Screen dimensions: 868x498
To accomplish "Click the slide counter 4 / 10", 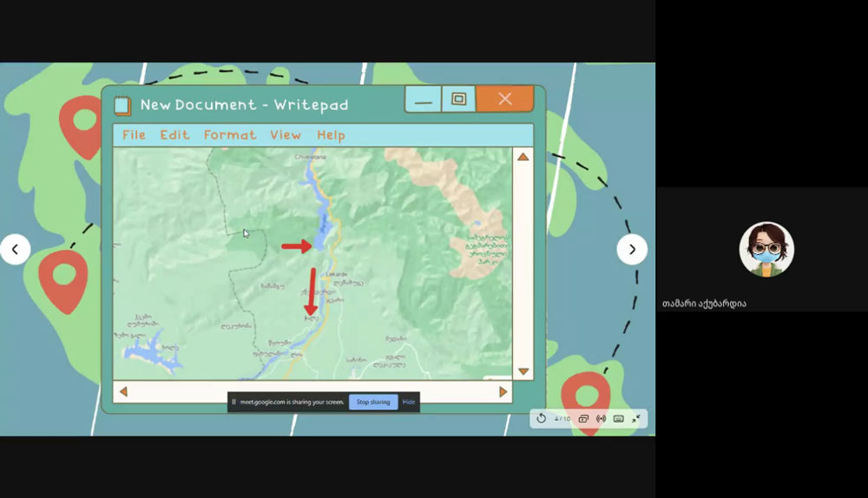I will tap(562, 418).
